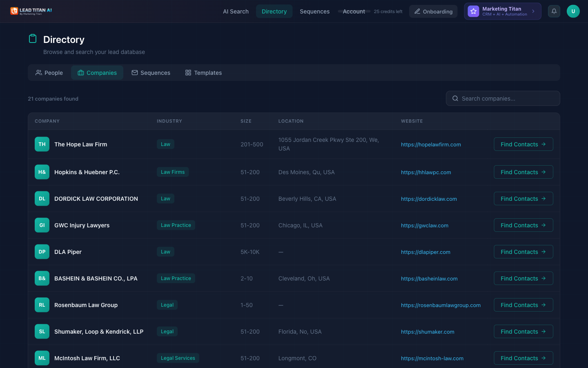Click the clipboard icon beside the Directory heading
This screenshot has width=588, height=368.
point(33,38)
